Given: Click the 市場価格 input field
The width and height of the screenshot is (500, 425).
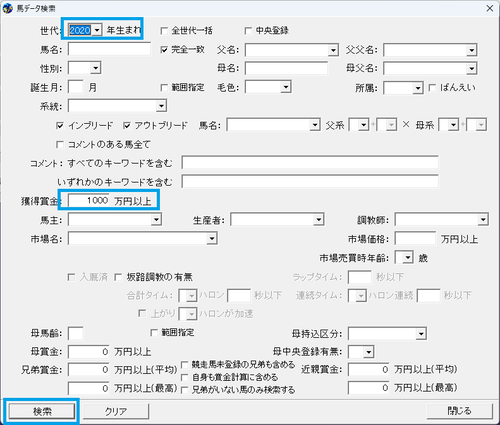Looking at the screenshot, I should pyautogui.click(x=415, y=239).
